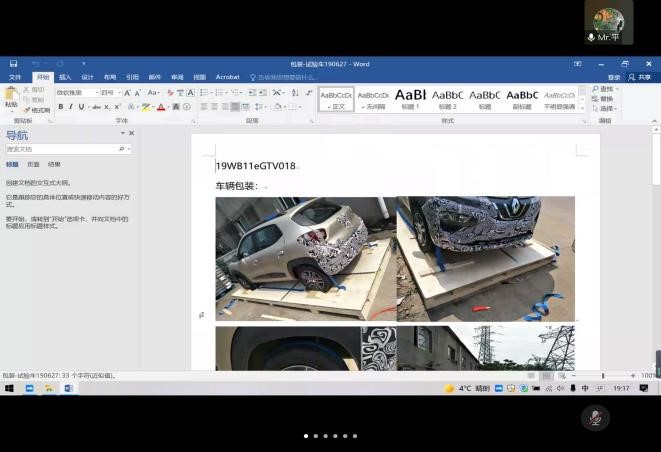
Task: Click the 登录 (Sign in) link
Action: (614, 78)
